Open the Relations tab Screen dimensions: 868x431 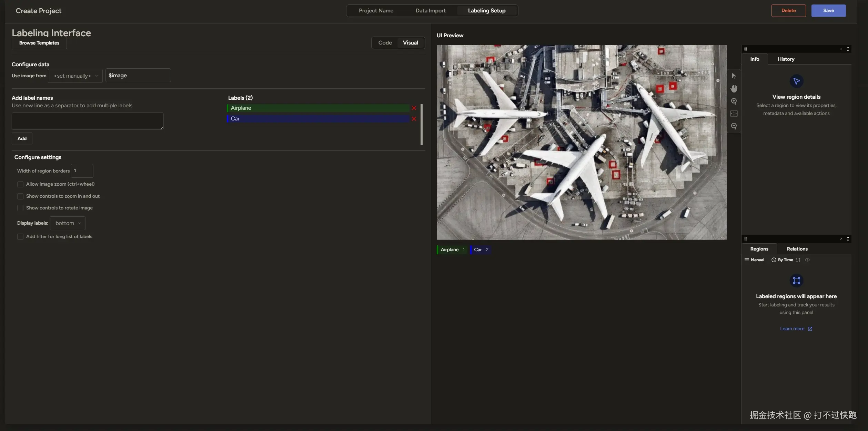pyautogui.click(x=797, y=249)
